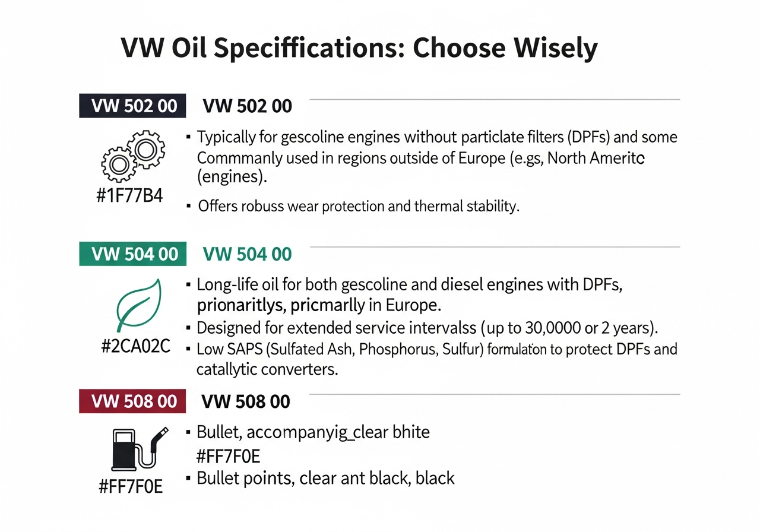This screenshot has width=760, height=532.
Task: Click the Long-life oil bullet text
Action: 410,295
